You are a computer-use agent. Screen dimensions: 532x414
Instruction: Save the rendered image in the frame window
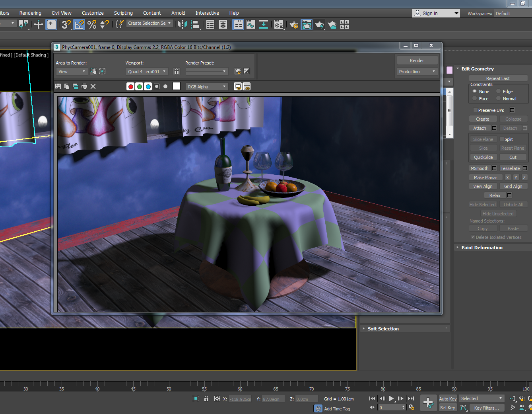[x=58, y=86]
